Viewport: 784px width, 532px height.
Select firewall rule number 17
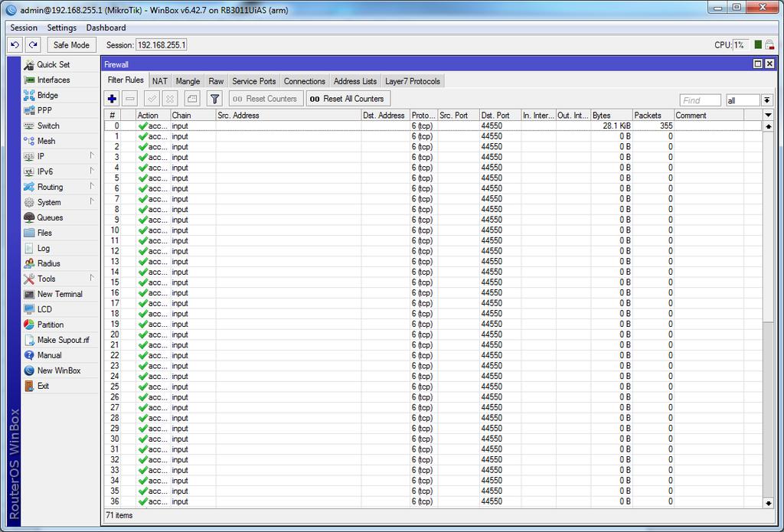coord(433,303)
